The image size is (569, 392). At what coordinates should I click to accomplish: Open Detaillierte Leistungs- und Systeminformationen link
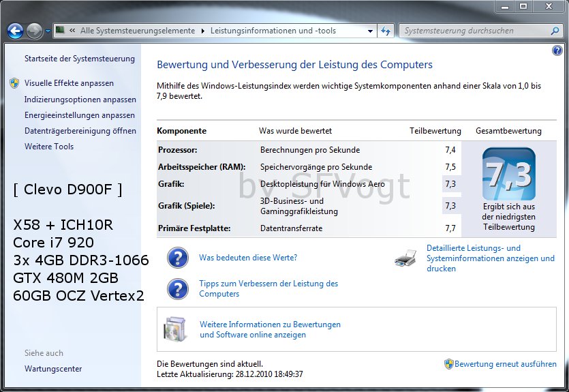(491, 258)
